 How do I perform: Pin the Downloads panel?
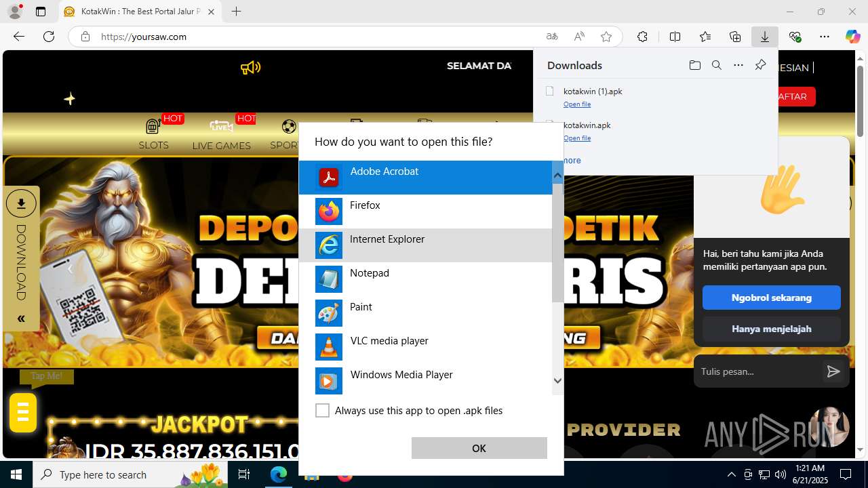point(760,65)
